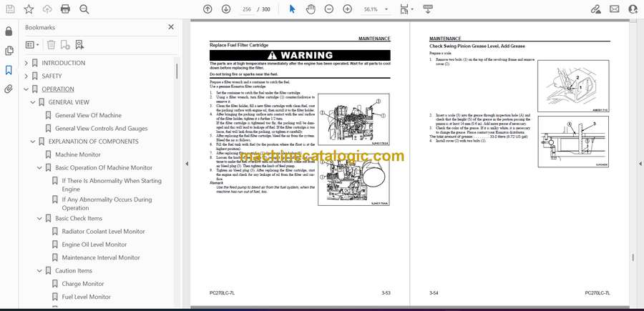Viewport: 644px width, 311px height.
Task: Go to Radiator Coolant Level Monitor
Action: click(x=104, y=232)
